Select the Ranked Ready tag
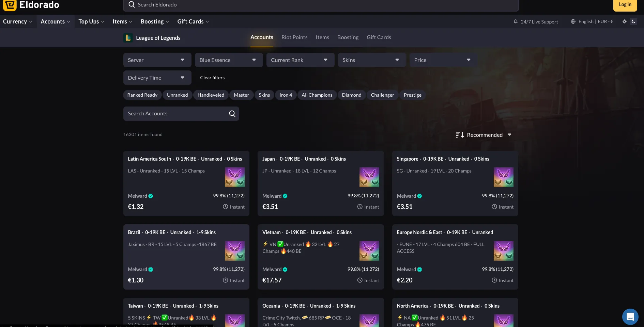This screenshot has width=644, height=327. [142, 95]
